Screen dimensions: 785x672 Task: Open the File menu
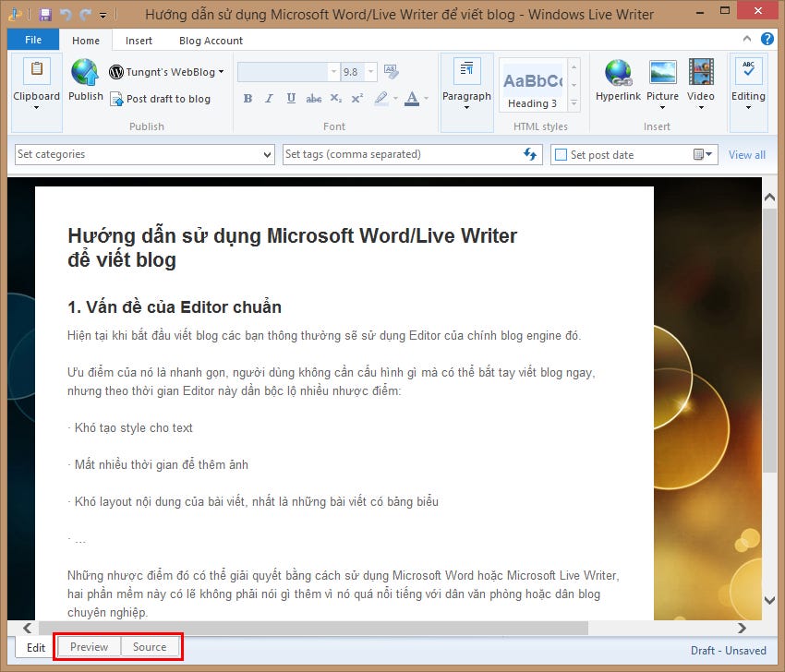33,40
